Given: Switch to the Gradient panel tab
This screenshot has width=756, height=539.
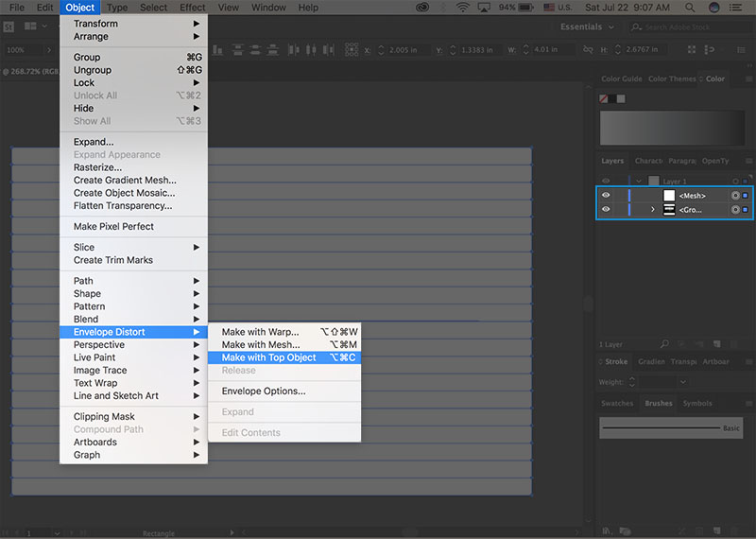Looking at the screenshot, I should click(651, 361).
